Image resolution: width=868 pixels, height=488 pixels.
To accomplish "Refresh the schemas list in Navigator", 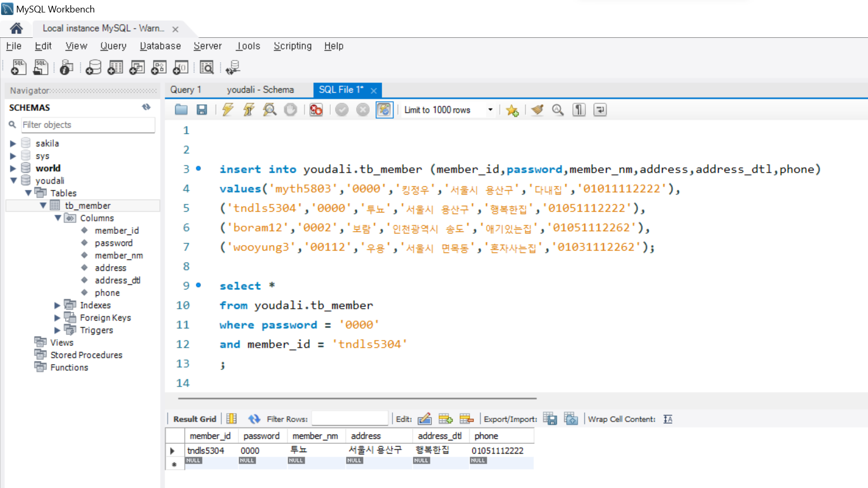I will pos(146,107).
